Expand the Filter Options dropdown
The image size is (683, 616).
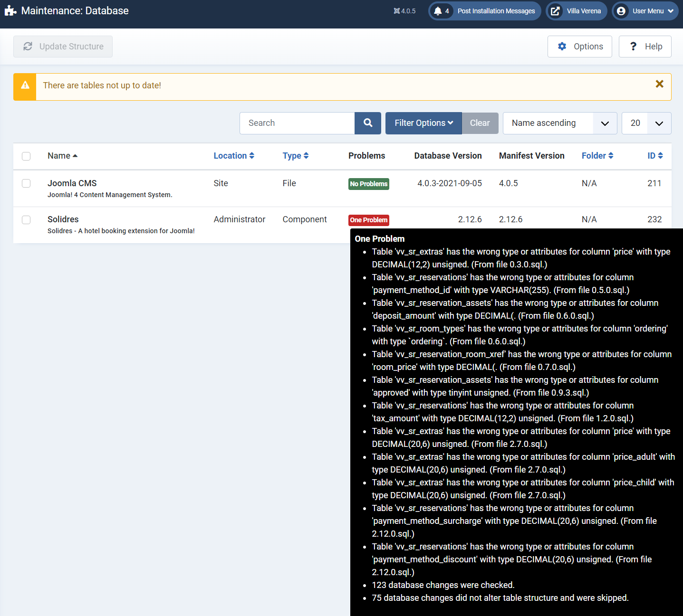click(x=423, y=123)
